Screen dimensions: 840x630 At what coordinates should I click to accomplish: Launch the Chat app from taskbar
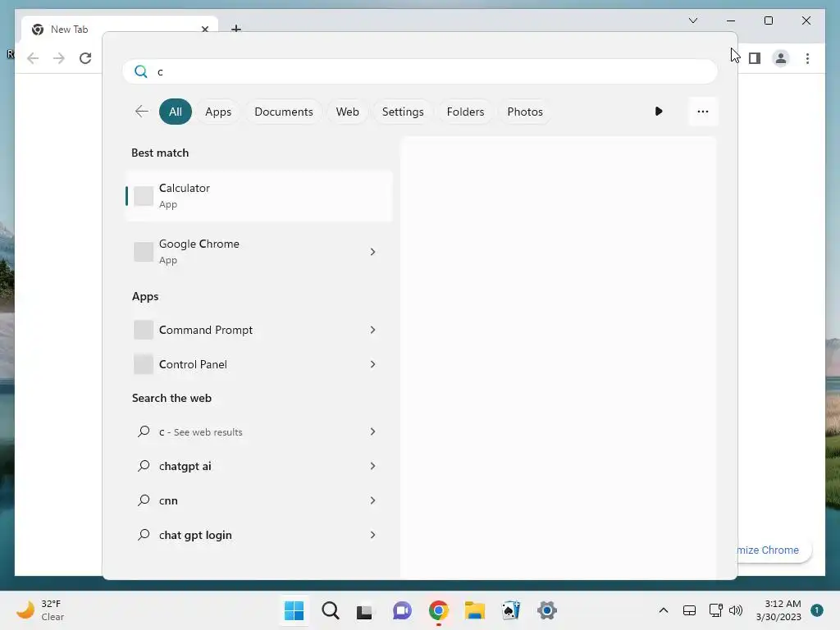402,610
